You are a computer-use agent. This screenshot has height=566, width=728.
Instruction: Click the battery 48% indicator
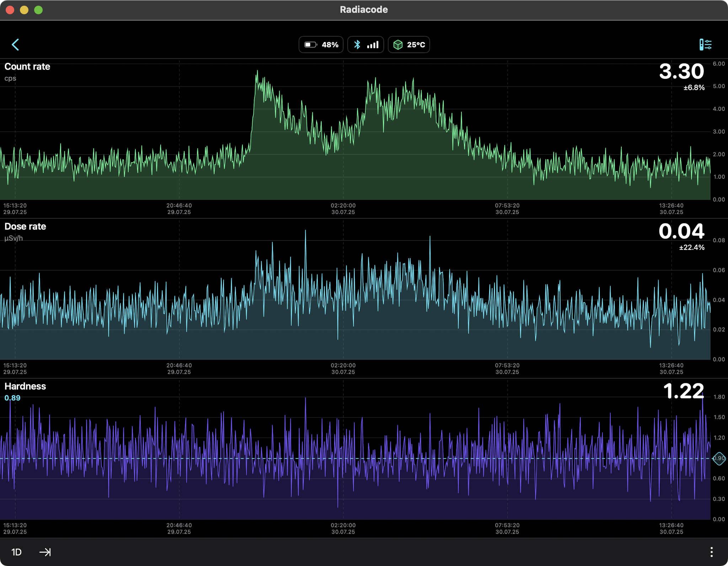pyautogui.click(x=321, y=45)
